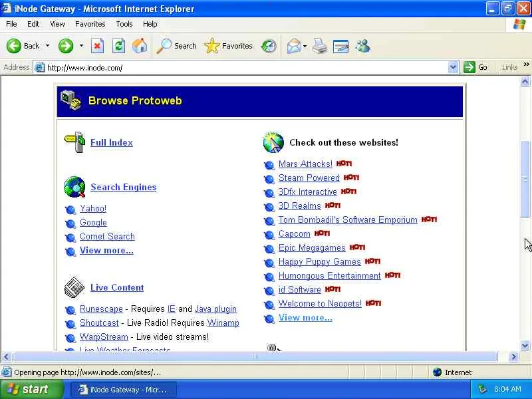This screenshot has width=532, height=399.
Task: Open the Search magnifier toolbar button
Action: [176, 46]
